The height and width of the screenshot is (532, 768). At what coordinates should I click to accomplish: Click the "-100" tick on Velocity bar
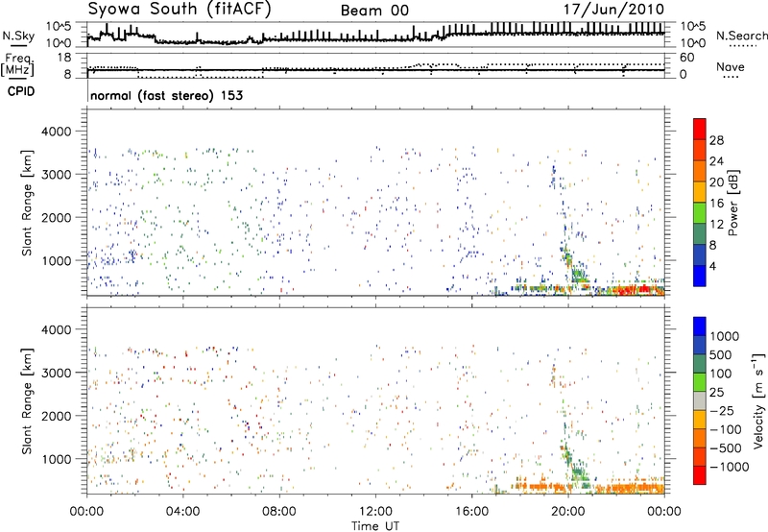pos(726,429)
